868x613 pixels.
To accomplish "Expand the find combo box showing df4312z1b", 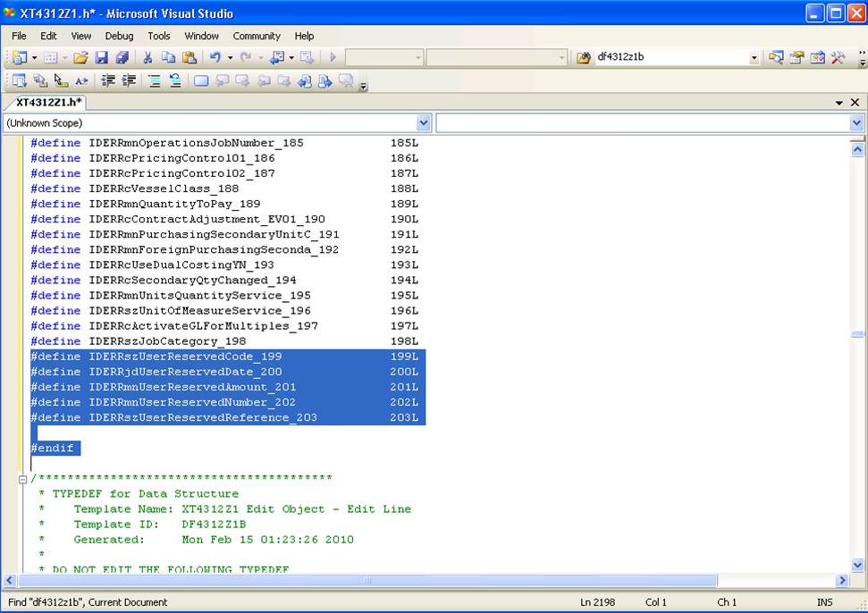I will pyautogui.click(x=754, y=57).
